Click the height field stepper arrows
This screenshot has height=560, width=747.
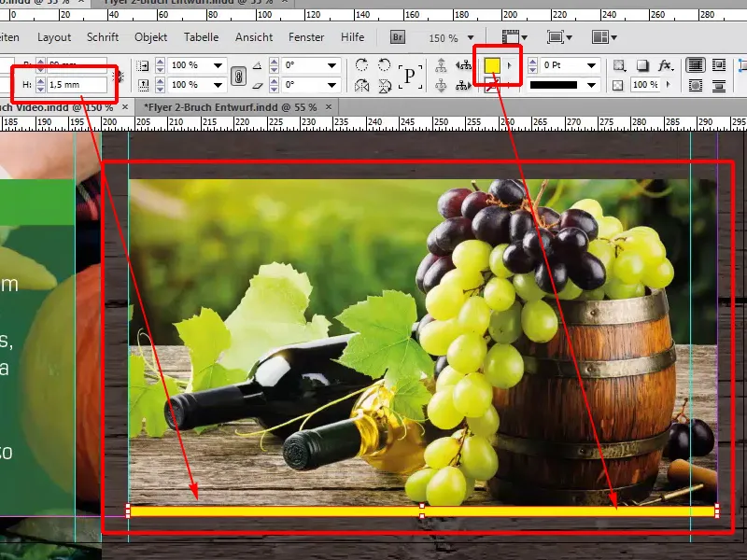[x=41, y=85]
